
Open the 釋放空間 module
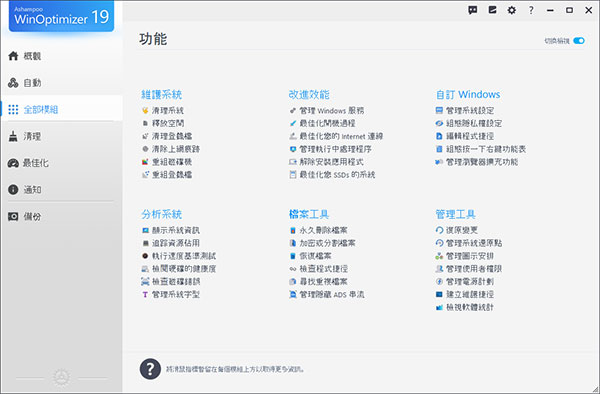tap(168, 123)
